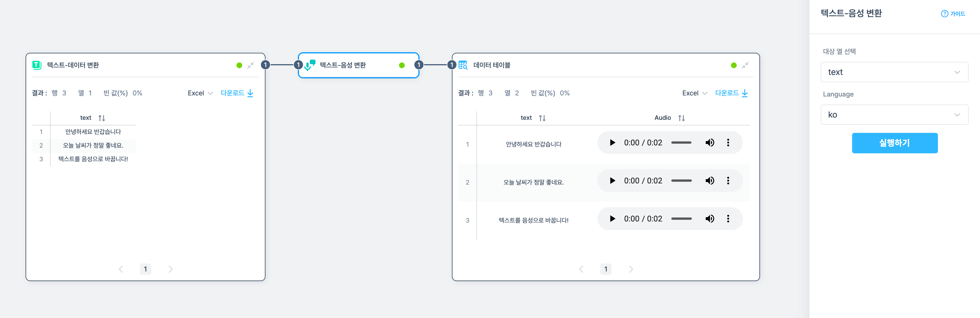Viewport: 980px width, 318px height.
Task: Sort text column in 데이터 테이블 card
Action: (542, 118)
